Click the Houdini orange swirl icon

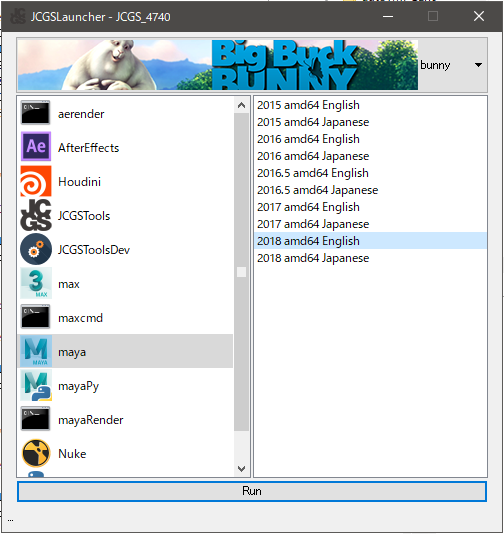coord(36,181)
